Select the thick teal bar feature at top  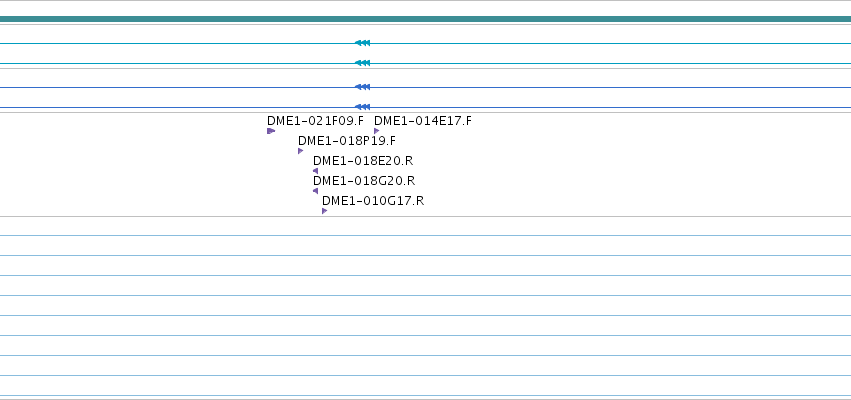pyautogui.click(x=426, y=19)
